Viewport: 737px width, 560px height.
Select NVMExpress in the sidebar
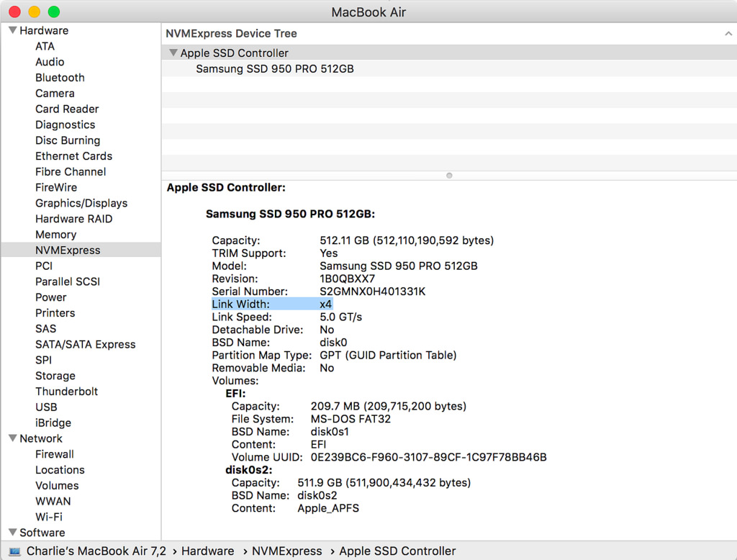(81, 250)
